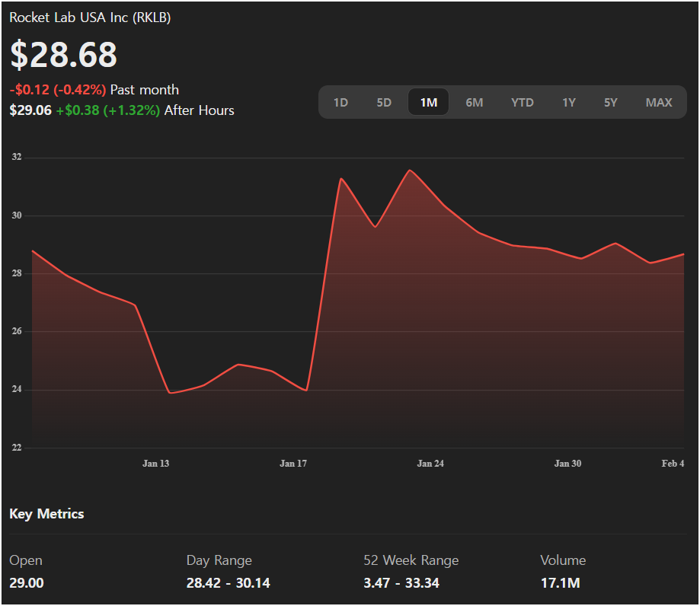Click the Day Range value 28.42 - 30.14
Viewport: 700px width, 606px height.
pos(228,583)
